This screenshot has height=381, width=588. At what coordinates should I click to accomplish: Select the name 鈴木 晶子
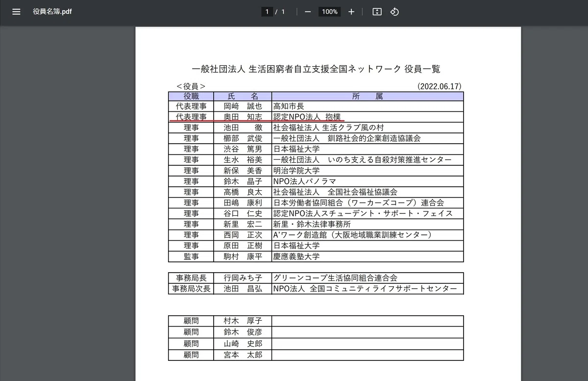tap(243, 181)
